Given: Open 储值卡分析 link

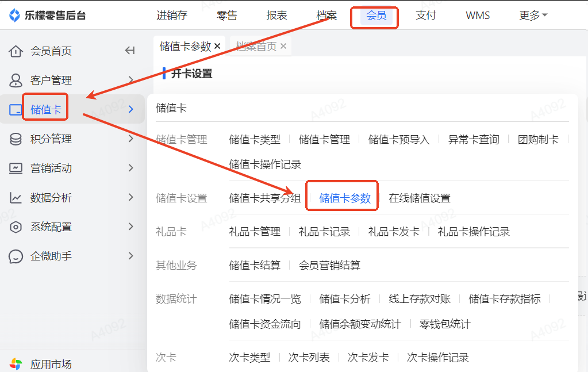Looking at the screenshot, I should tap(345, 299).
